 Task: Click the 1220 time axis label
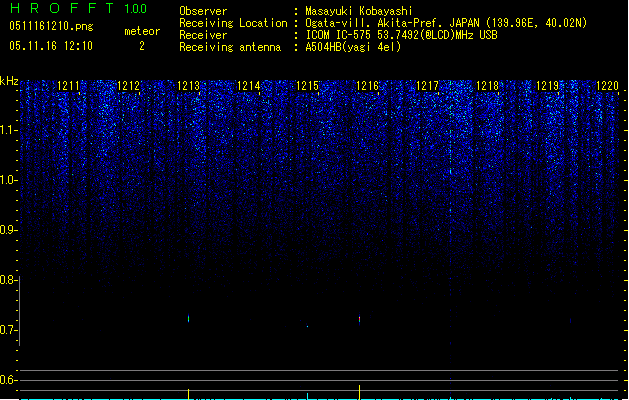[607, 86]
